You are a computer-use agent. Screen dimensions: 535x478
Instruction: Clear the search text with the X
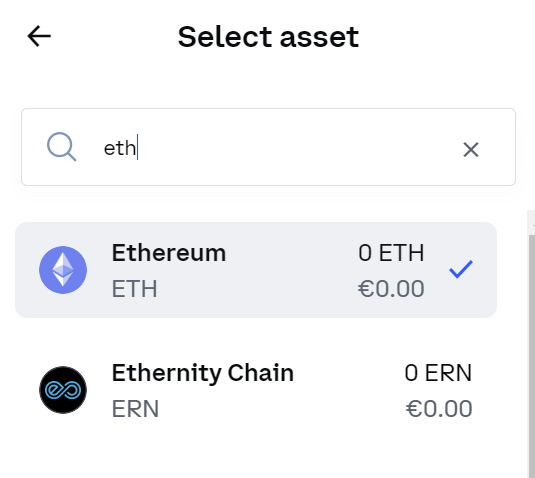tap(471, 149)
